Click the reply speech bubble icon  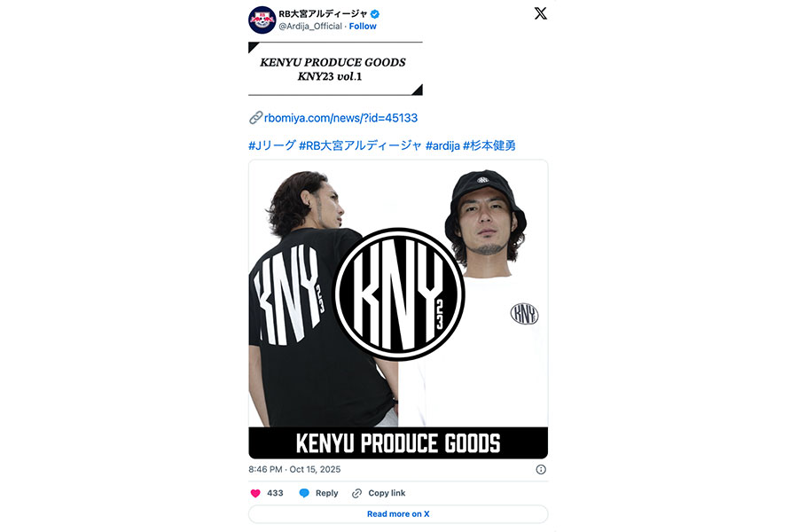[x=304, y=493]
